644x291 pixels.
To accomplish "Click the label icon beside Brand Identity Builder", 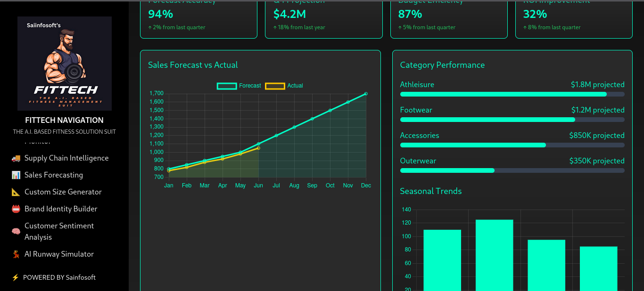I will tap(16, 209).
